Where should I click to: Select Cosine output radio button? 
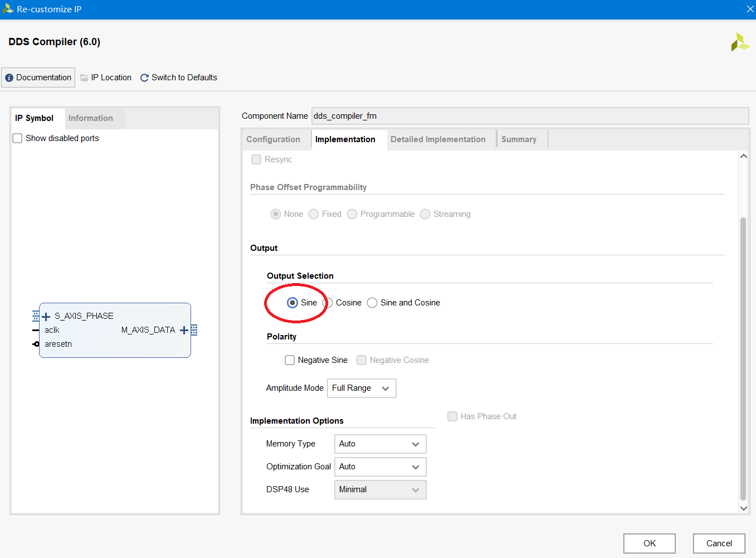[328, 303]
